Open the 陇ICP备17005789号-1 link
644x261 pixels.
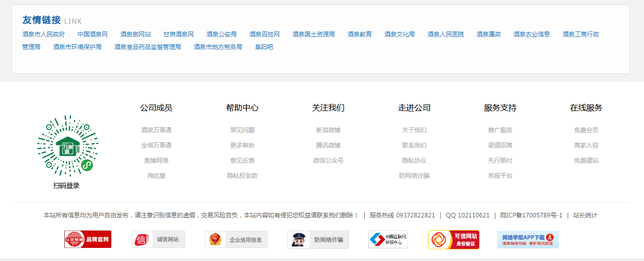pos(531,215)
